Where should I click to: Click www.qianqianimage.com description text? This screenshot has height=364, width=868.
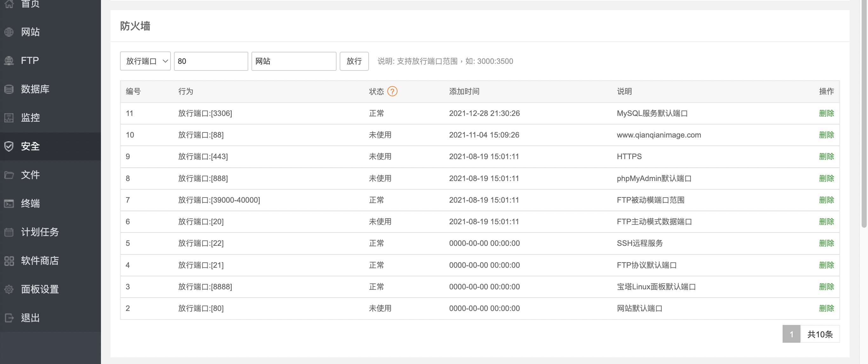coord(659,135)
